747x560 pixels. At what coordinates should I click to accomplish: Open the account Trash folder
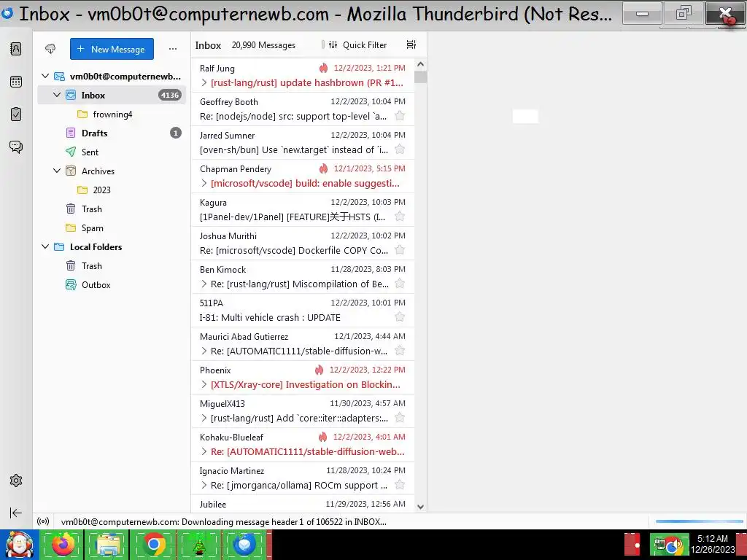(112, 209)
